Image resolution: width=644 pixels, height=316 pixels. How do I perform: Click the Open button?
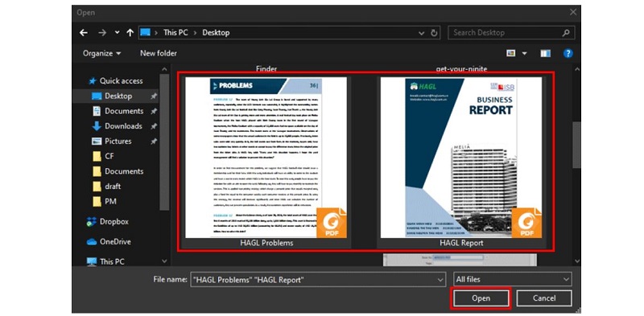(481, 298)
